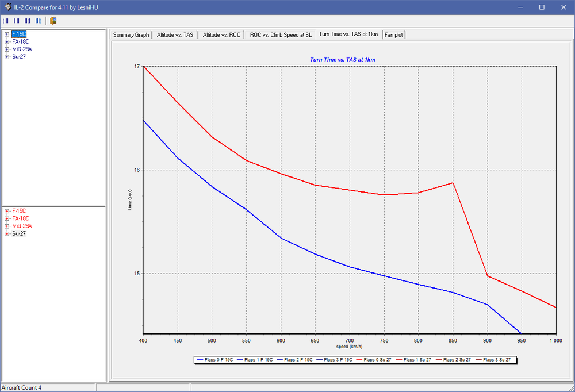Open the Summary Graph tab
This screenshot has height=392, width=575.
(131, 34)
